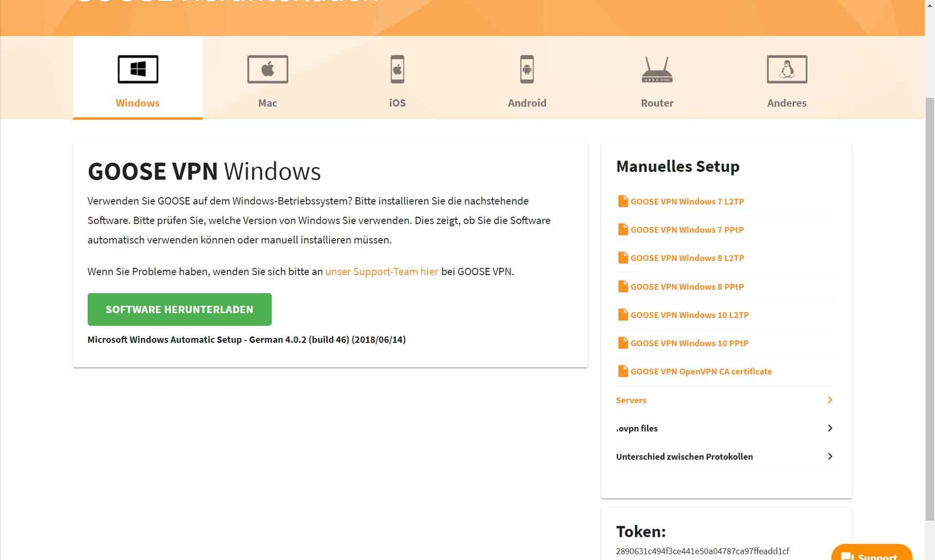Open the Support chat button
The image size is (935, 560).
[871, 552]
